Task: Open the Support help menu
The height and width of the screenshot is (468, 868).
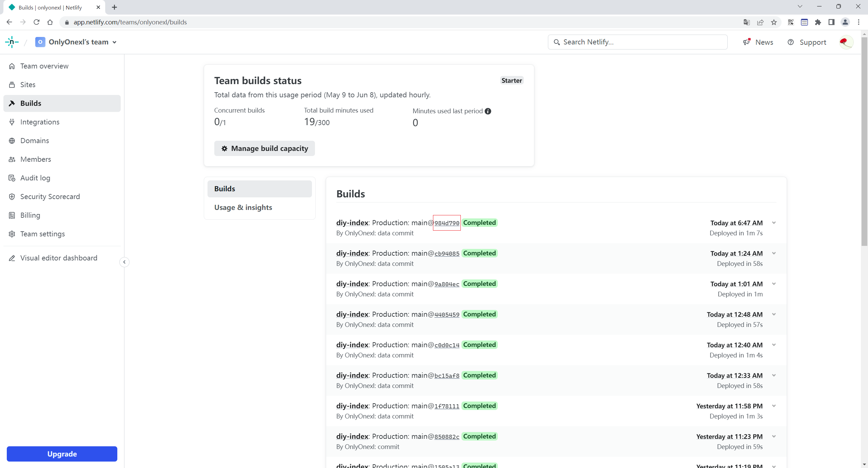Action: (x=807, y=42)
